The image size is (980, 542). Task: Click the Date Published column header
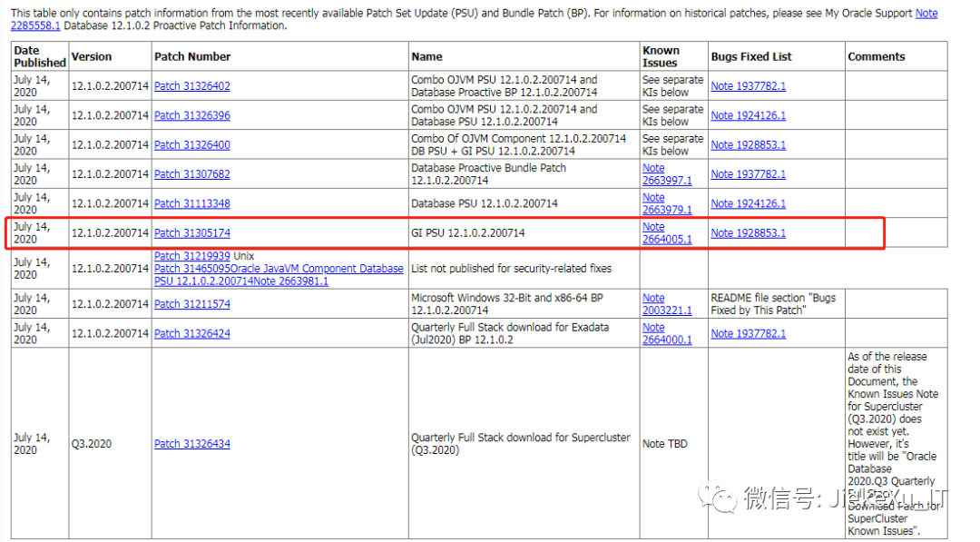40,56
